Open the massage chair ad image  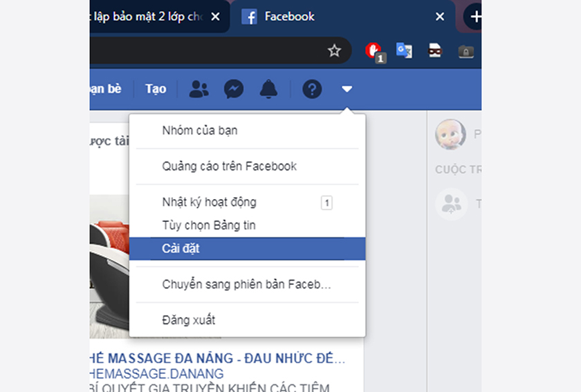pos(110,266)
